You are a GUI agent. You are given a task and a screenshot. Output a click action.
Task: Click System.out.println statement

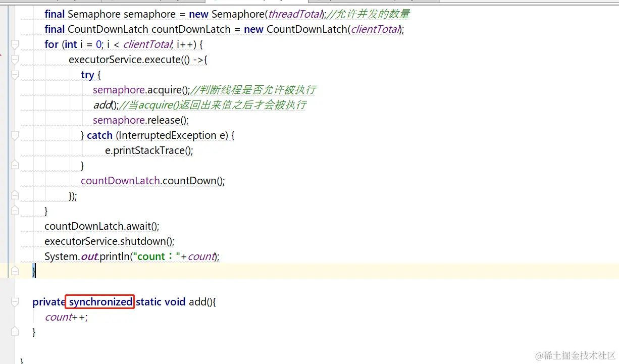pos(132,256)
